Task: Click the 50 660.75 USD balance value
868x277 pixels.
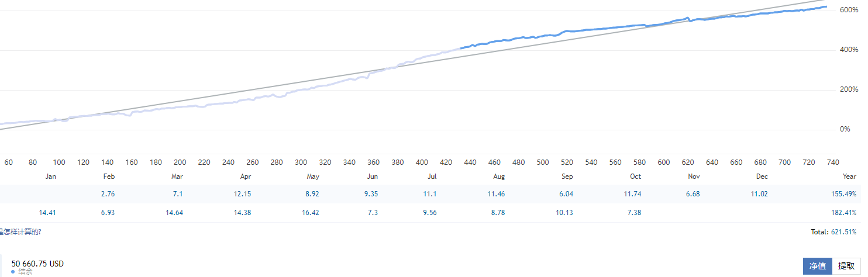Action: coord(37,264)
